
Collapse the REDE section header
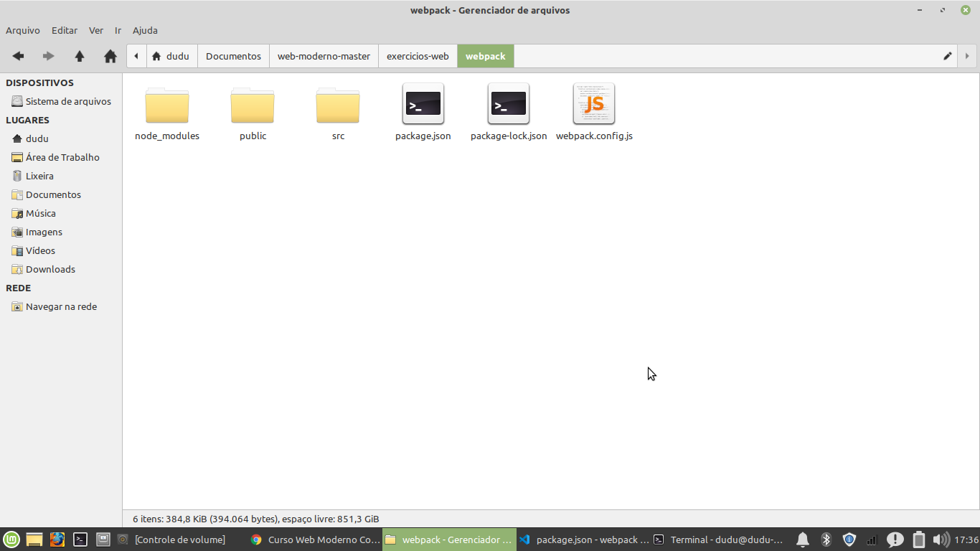18,288
